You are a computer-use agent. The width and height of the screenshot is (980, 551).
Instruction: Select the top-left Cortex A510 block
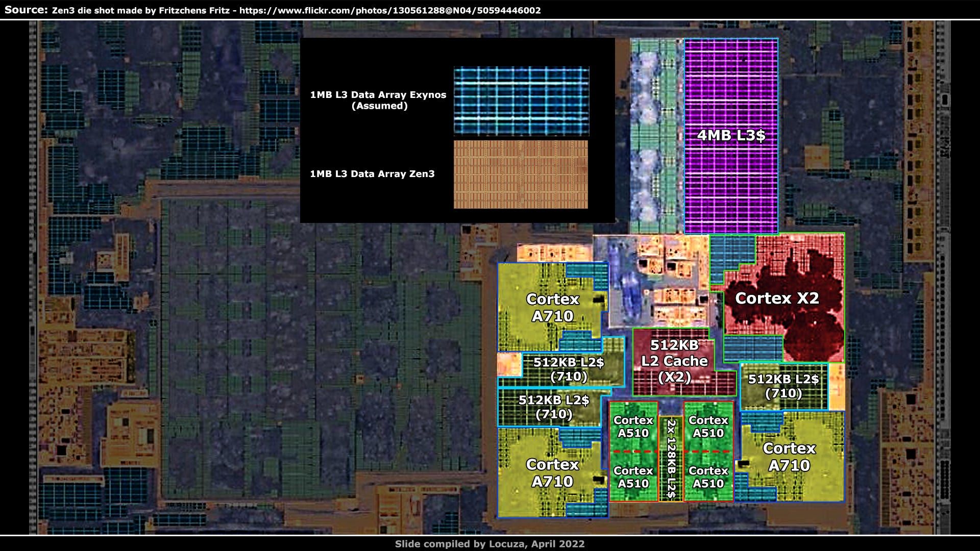633,427
